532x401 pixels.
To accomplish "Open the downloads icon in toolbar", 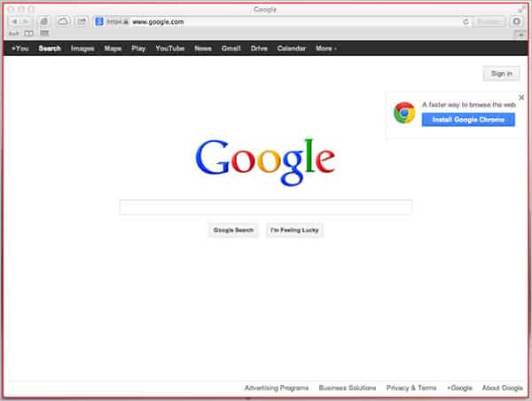I will 516,21.
